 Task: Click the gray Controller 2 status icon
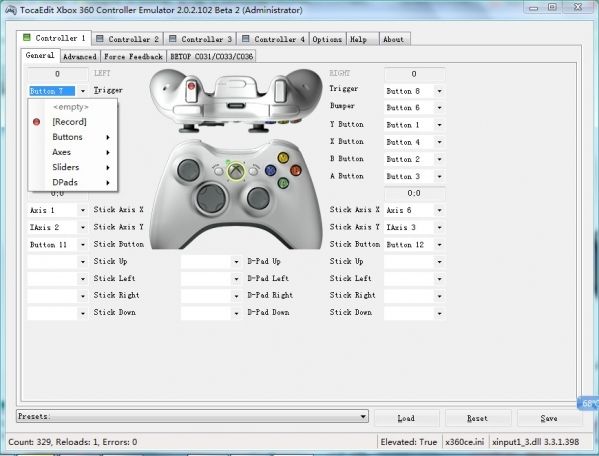[x=100, y=38]
